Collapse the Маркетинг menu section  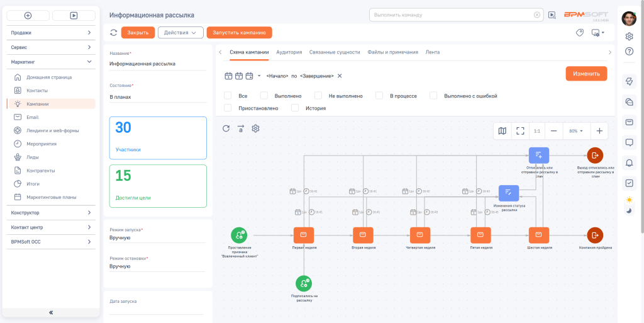(x=51, y=62)
